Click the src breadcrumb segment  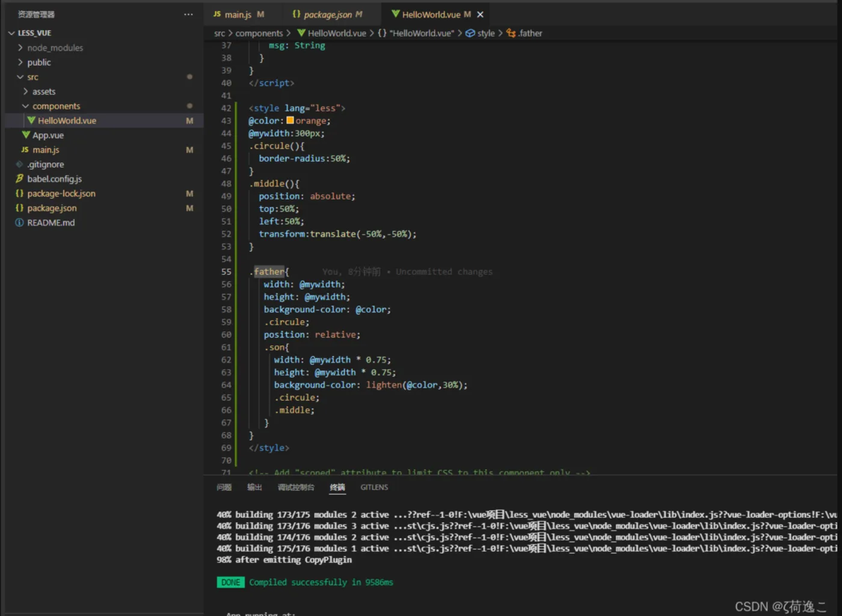point(220,33)
